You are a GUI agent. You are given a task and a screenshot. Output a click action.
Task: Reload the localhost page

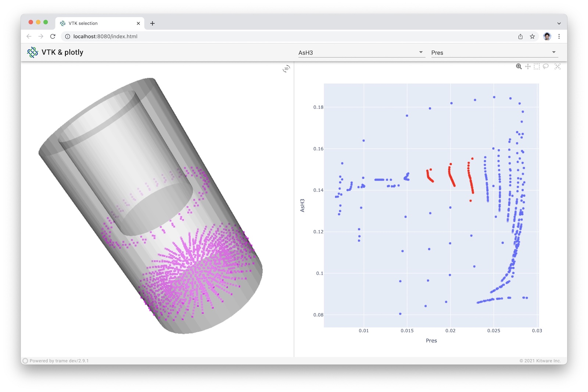tap(53, 36)
